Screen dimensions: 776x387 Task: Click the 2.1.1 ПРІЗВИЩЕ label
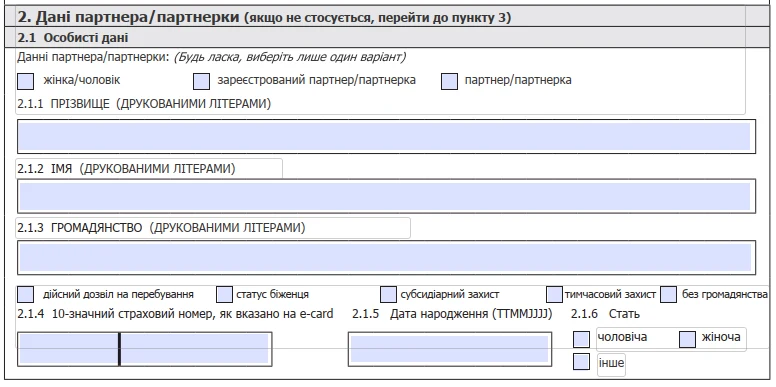pos(144,104)
